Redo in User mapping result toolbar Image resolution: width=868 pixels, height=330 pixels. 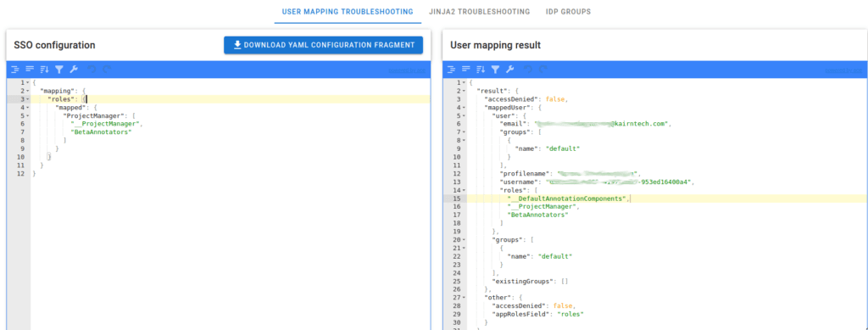coord(543,70)
